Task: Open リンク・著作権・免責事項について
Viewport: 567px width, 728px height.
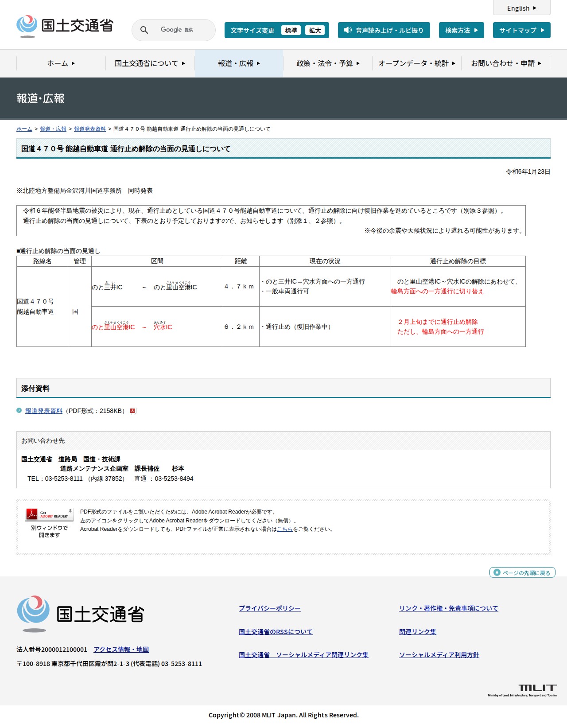Action: pos(449,608)
